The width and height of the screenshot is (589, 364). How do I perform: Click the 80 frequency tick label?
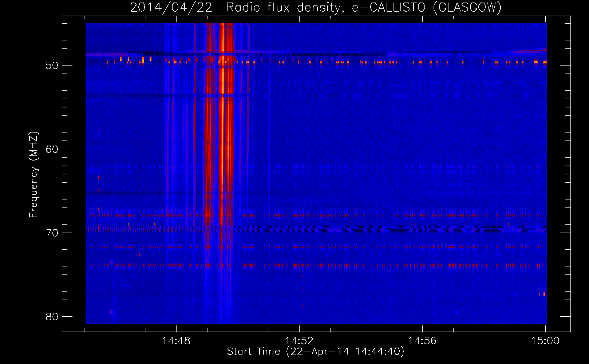tap(52, 317)
